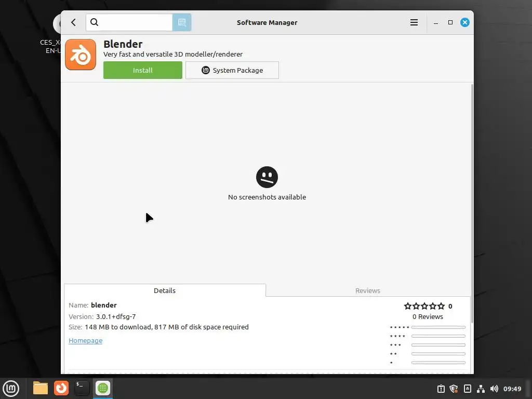Go back using the back arrow
Viewport: 532px width, 399px height.
point(73,22)
